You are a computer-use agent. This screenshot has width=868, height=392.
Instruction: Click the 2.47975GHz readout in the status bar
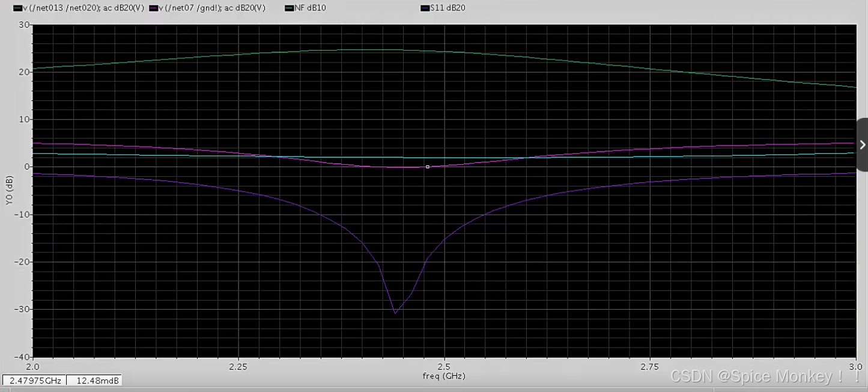[34, 381]
